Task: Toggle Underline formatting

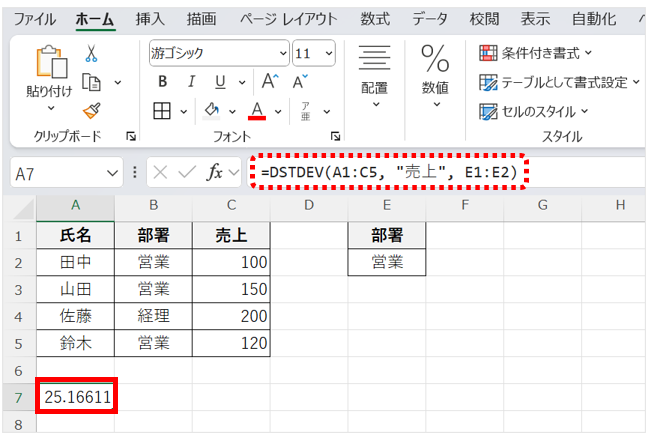Action: click(x=218, y=82)
